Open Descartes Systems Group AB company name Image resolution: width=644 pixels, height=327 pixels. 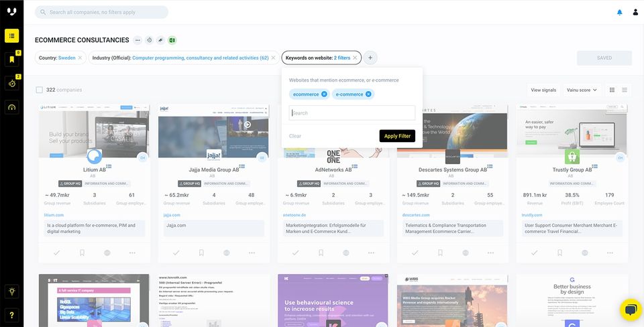(x=453, y=170)
